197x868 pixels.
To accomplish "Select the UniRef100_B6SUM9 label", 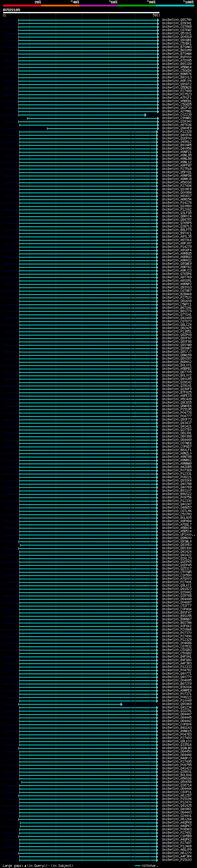I will [x=177, y=50].
